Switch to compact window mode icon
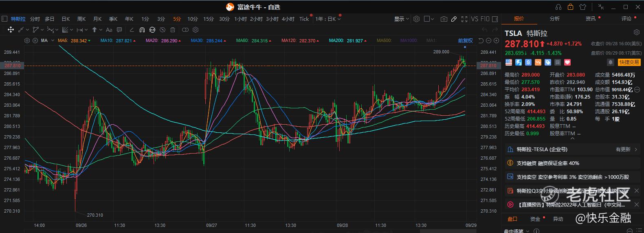The height and width of the screenshot is (233, 644). pos(601,7)
